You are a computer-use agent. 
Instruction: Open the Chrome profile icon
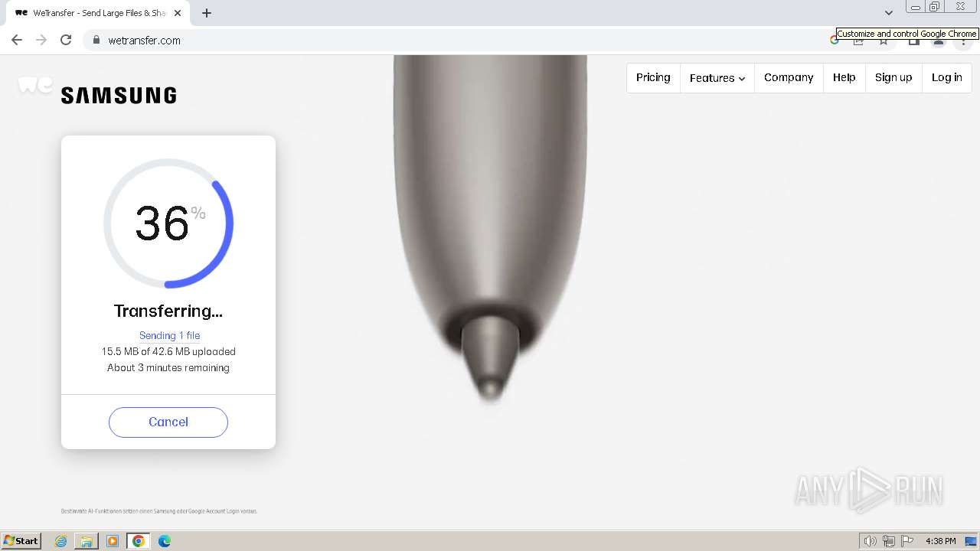939,41
